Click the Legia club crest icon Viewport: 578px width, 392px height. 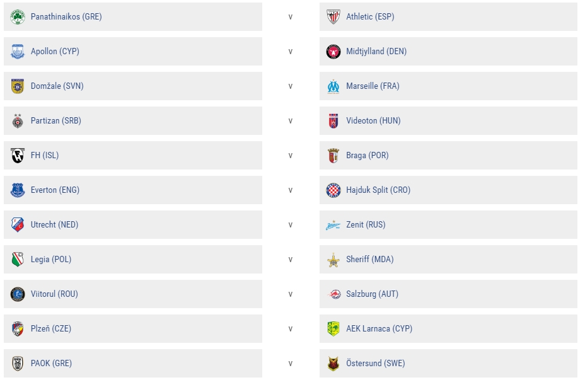pyautogui.click(x=18, y=260)
